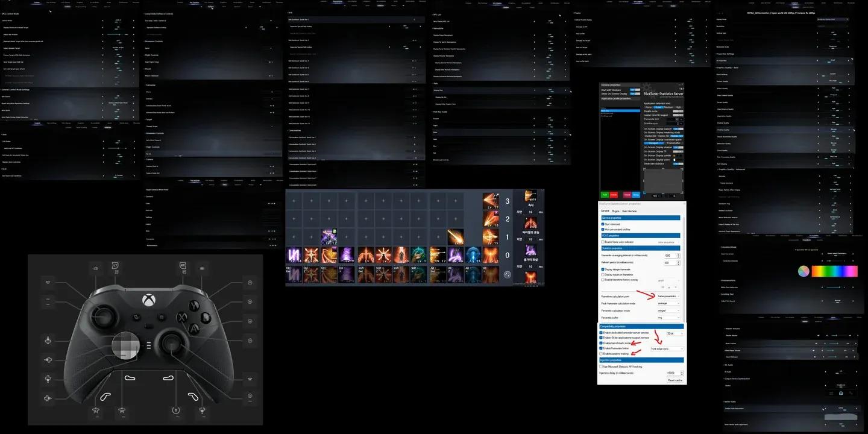Click the color wheel in Colorblind Mode
Screen dimensions: 868x434
coord(804,271)
